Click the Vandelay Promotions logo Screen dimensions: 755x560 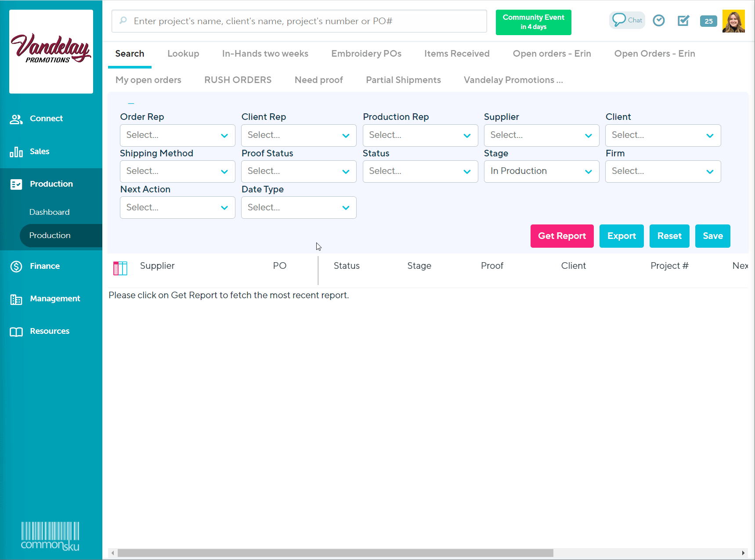click(x=51, y=51)
